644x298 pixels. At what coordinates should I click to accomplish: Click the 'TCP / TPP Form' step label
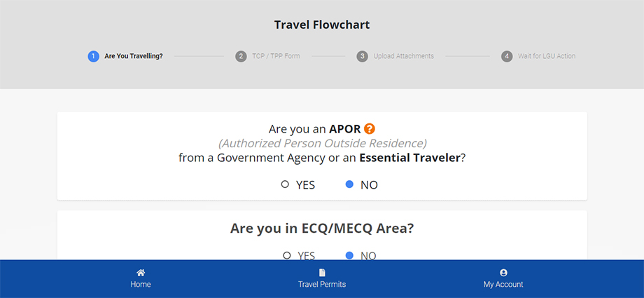tap(276, 56)
